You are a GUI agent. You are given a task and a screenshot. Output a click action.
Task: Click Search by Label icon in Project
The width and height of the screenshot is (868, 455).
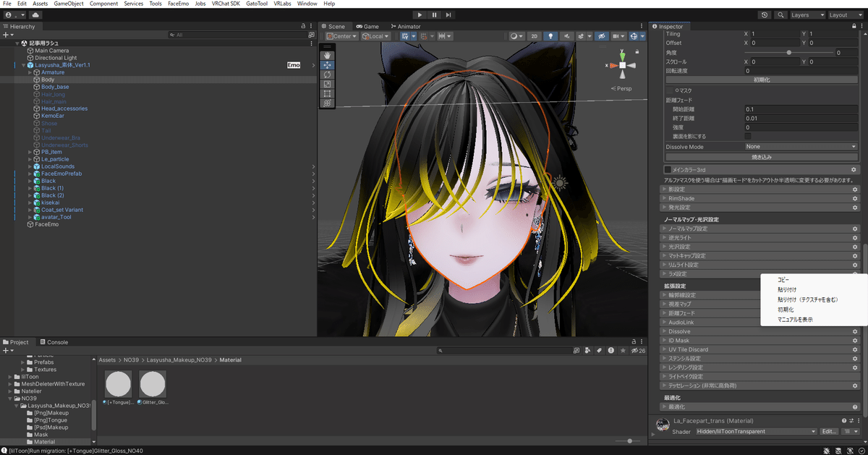pyautogui.click(x=600, y=351)
